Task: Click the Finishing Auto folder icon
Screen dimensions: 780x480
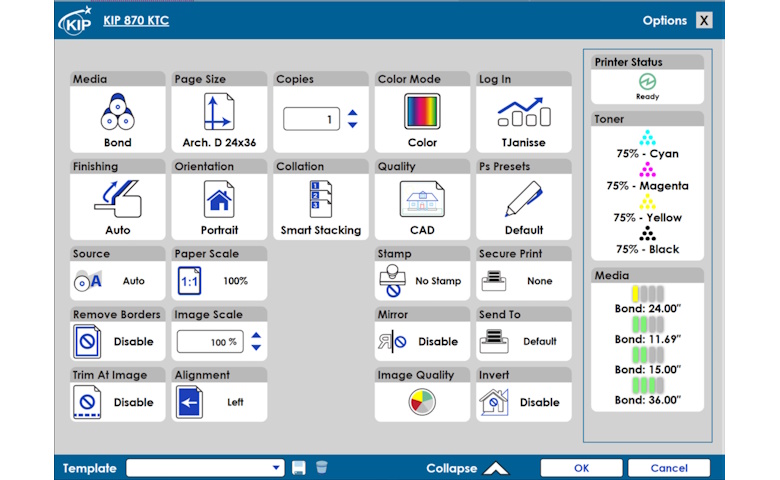Action: [118, 198]
